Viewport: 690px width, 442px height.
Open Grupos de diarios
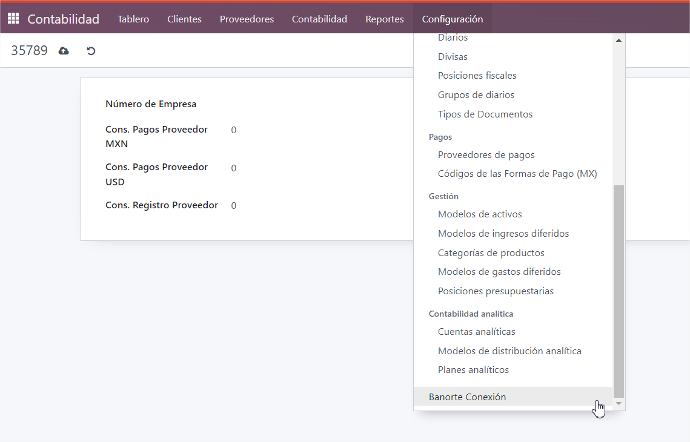click(x=476, y=95)
